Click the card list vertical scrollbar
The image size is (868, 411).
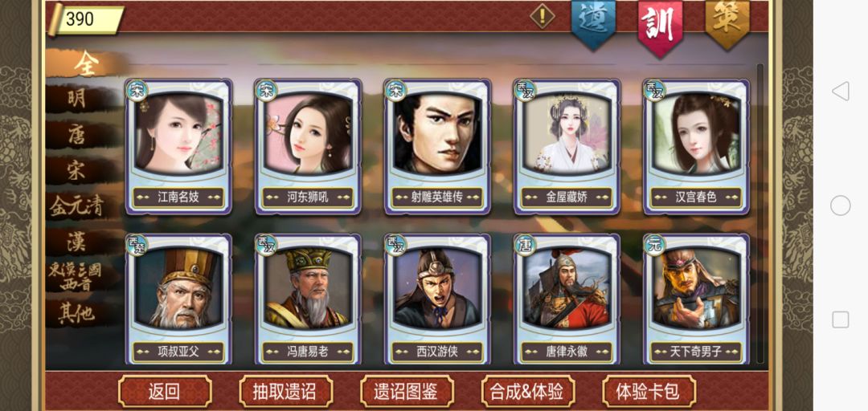click(760, 213)
